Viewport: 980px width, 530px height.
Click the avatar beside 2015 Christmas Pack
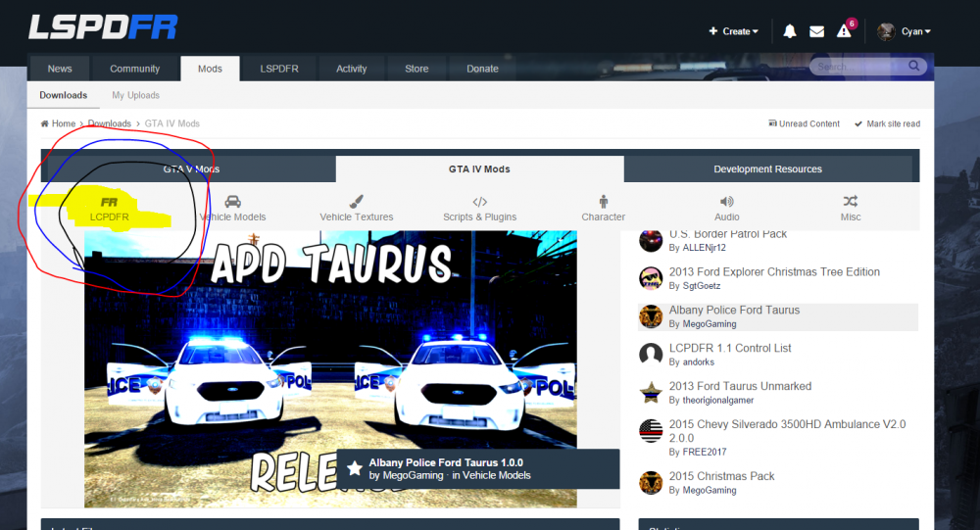click(x=651, y=483)
